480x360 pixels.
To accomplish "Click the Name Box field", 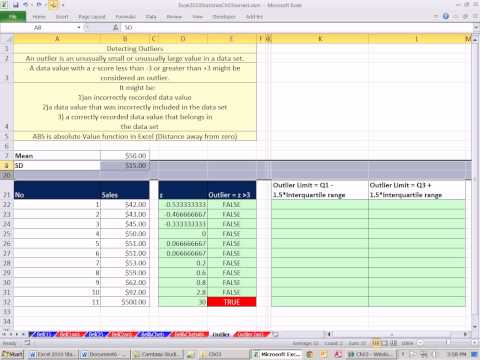I will (38, 28).
